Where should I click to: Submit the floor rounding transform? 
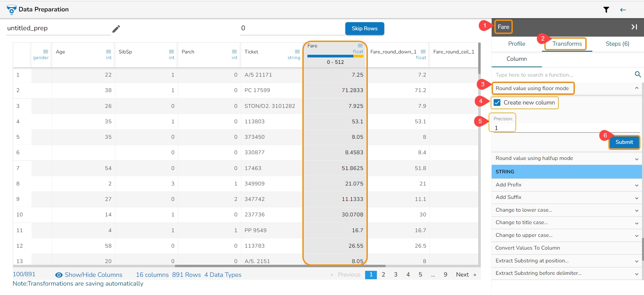(x=624, y=142)
